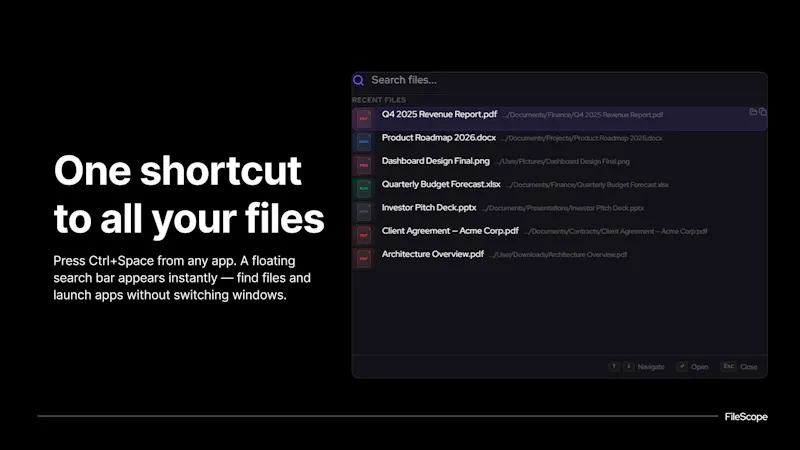Screen dimensions: 800x450
Task: Click the path of Q4 2025 Revenue Report.pdf
Action: (x=583, y=115)
